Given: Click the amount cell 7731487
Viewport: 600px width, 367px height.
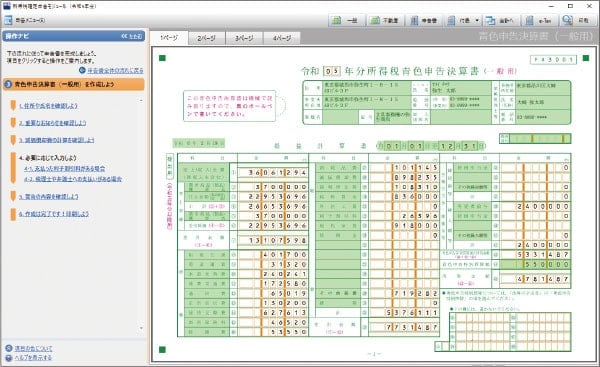Looking at the screenshot, I should click(x=404, y=328).
